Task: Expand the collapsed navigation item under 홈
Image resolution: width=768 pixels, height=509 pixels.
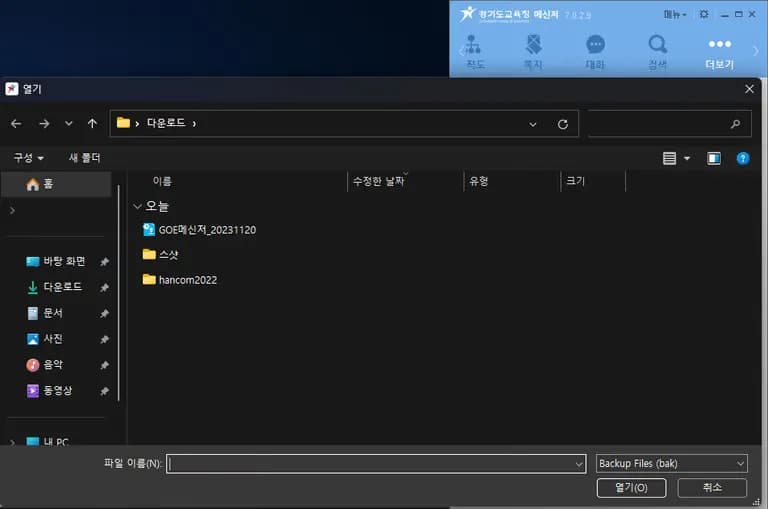Action: pyautogui.click(x=12, y=211)
